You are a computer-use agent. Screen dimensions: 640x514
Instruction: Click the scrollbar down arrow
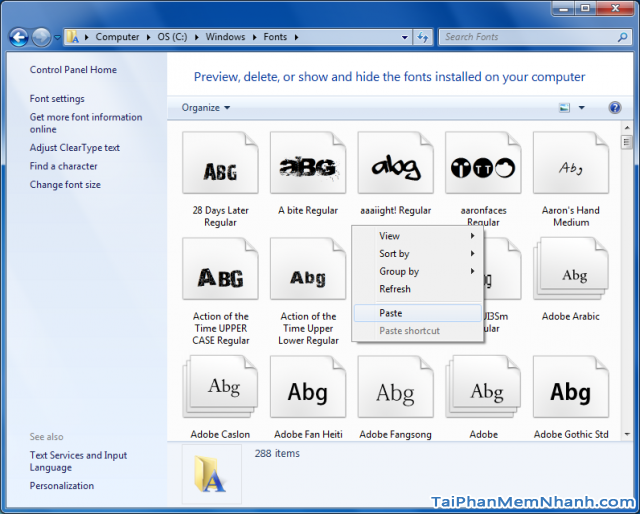(x=627, y=434)
